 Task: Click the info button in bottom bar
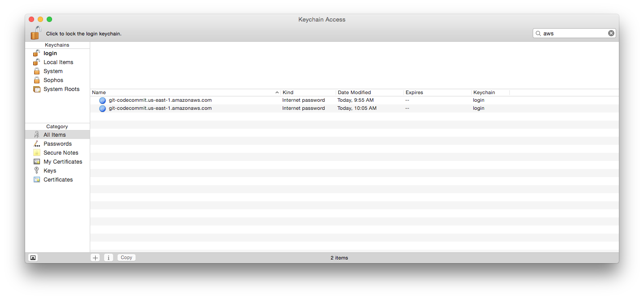tap(109, 258)
